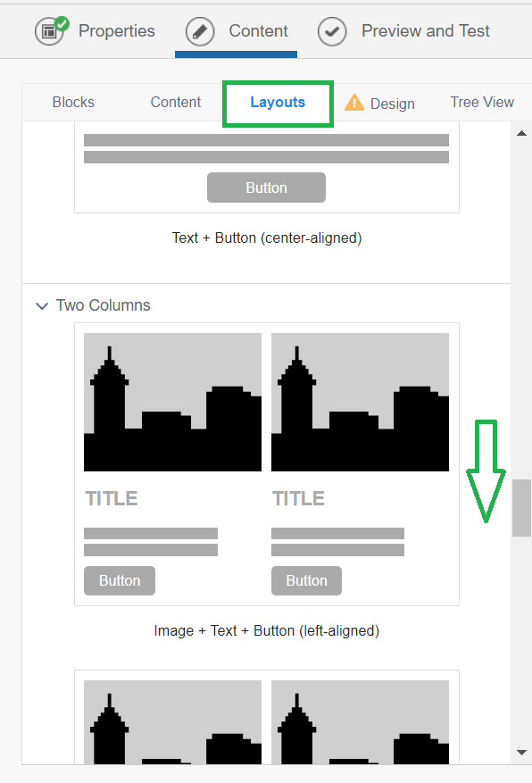Choose the second two-column layout thumbnail
The width and height of the screenshot is (532, 783).
pos(267,717)
